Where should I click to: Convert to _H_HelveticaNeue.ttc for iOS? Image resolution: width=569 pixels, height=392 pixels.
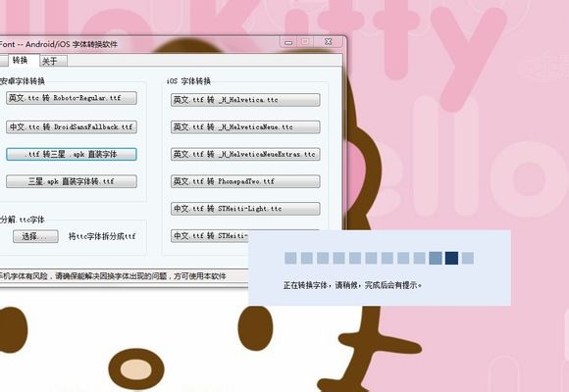click(x=245, y=127)
